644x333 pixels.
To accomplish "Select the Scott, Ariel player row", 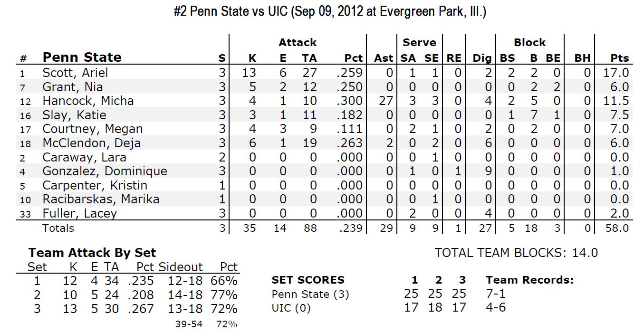I will coord(324,73).
